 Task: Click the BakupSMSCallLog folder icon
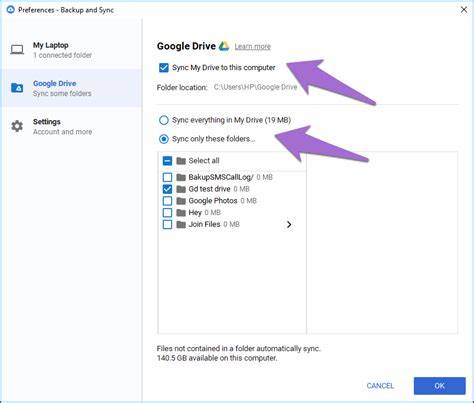(x=181, y=177)
